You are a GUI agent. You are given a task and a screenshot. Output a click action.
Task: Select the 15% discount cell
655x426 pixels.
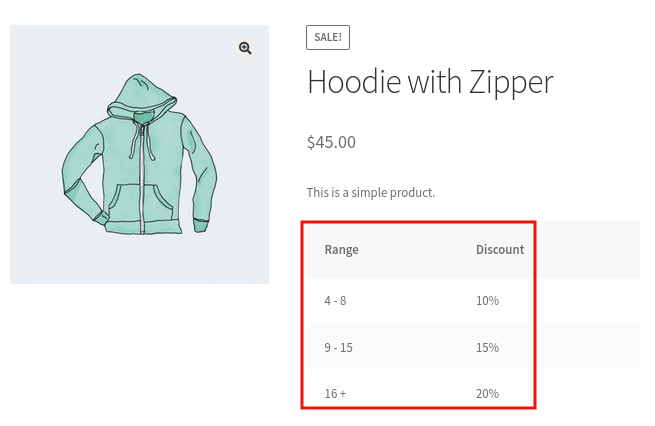click(x=487, y=347)
